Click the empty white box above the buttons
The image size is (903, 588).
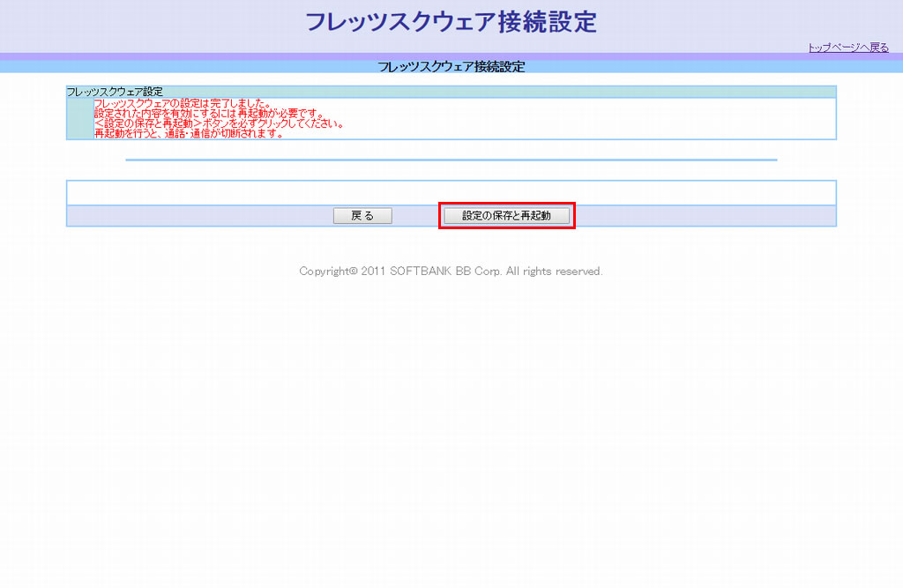451,193
